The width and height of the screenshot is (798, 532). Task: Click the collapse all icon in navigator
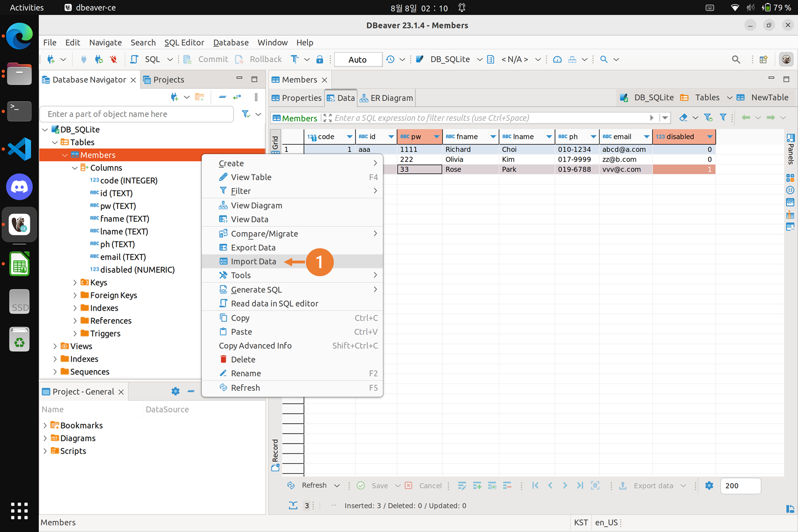click(222, 97)
